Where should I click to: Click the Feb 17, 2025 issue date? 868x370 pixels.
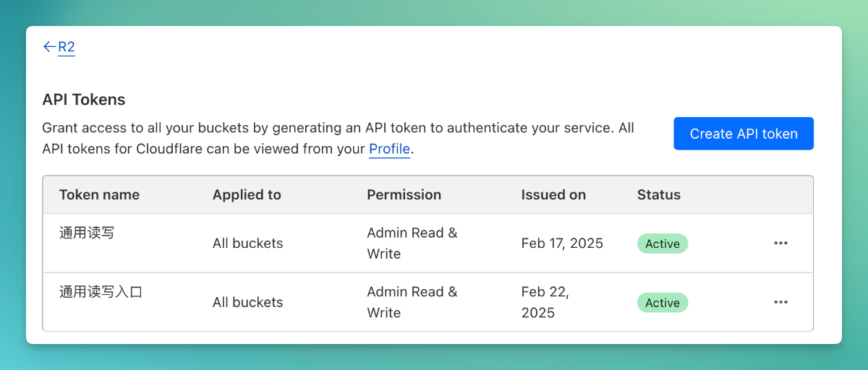[x=562, y=244]
